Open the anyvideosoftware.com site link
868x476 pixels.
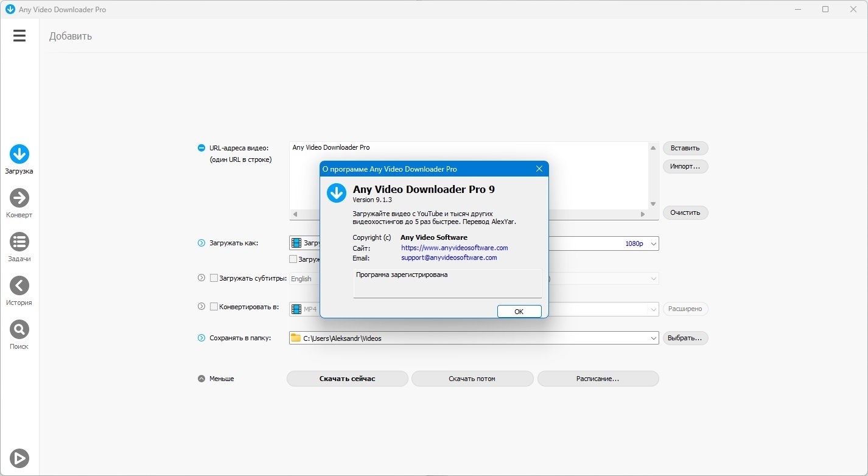(x=455, y=248)
